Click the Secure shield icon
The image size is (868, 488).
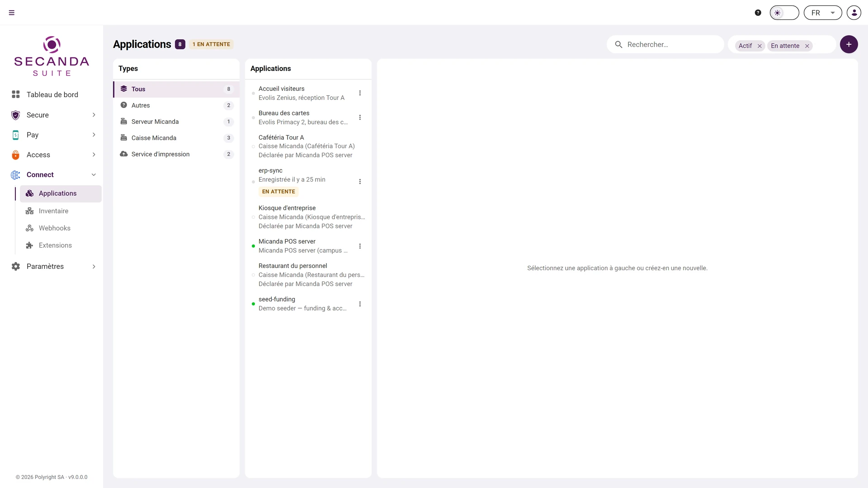point(16,115)
